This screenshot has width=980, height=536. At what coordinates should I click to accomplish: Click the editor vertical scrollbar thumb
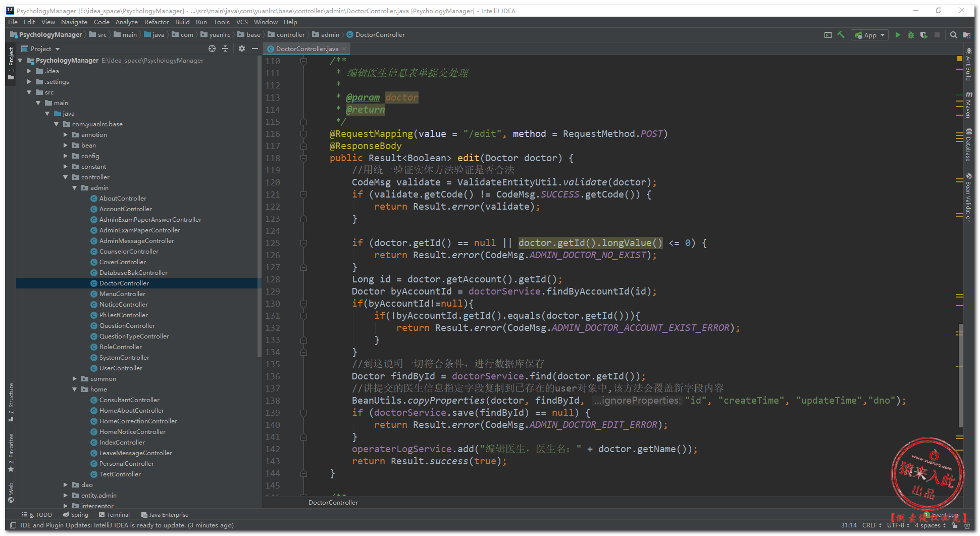coord(961,376)
